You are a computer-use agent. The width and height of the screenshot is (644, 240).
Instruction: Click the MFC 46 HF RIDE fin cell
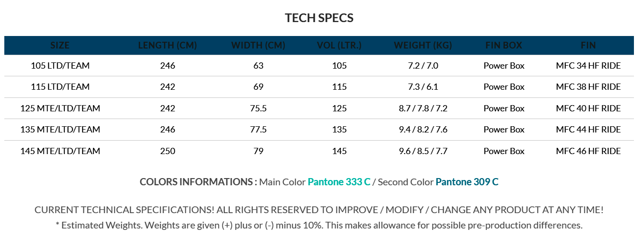coord(588,151)
